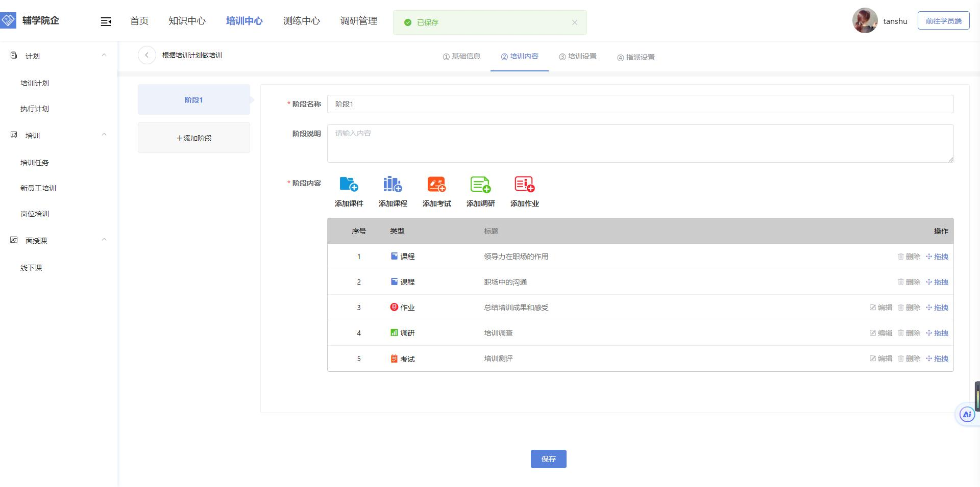Click the back arrow beside 根据培训计划做培训
Screen dimensions: 980x487
click(146, 55)
